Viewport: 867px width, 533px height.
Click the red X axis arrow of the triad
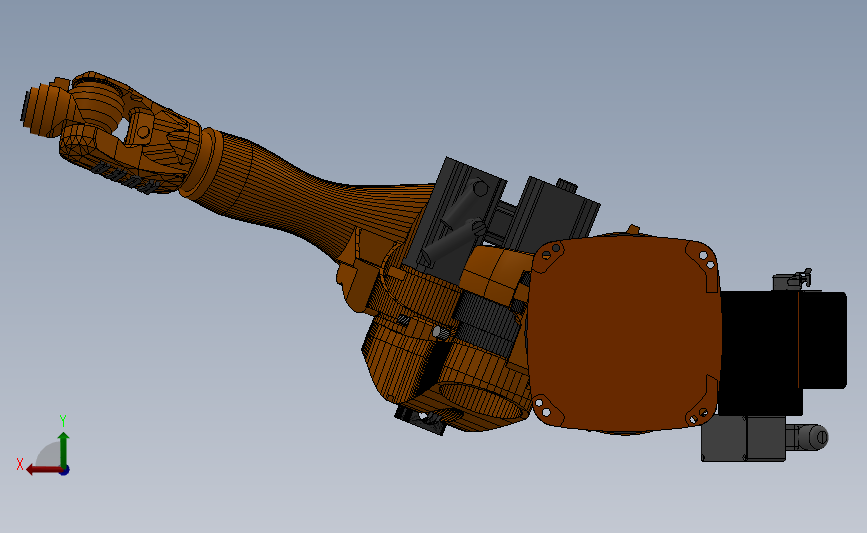(x=43, y=470)
